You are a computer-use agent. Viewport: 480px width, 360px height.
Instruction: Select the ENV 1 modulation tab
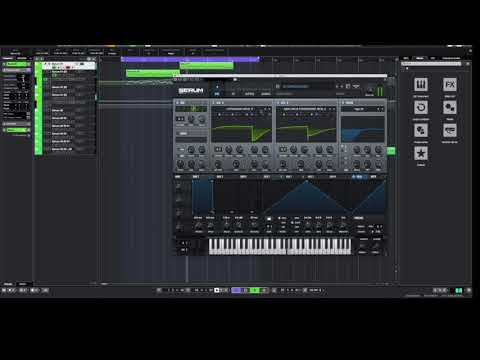coord(196,177)
